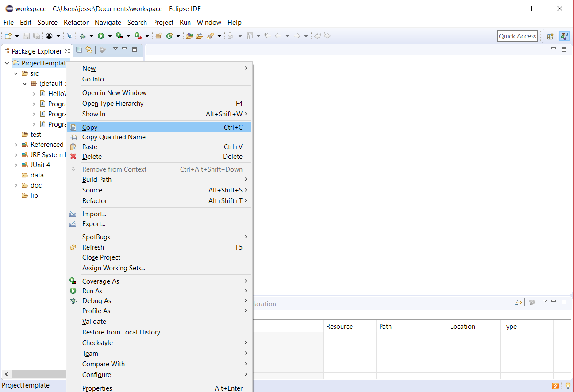Click Collapse All in Package Explorer
Viewport: 574px width, 392px height.
[79, 50]
